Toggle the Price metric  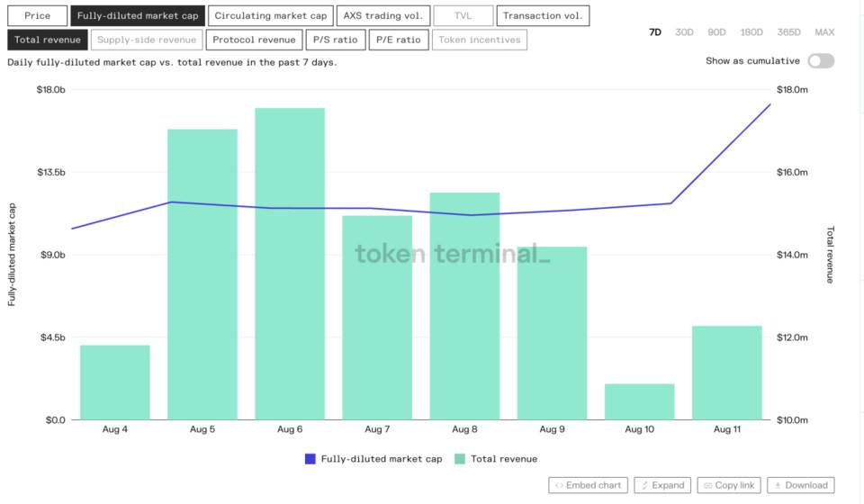38,15
